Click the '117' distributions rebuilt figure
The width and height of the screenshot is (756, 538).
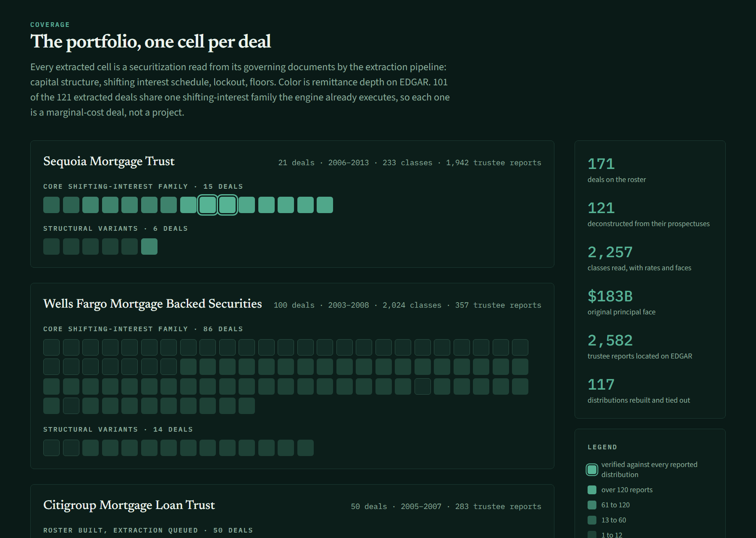(601, 385)
